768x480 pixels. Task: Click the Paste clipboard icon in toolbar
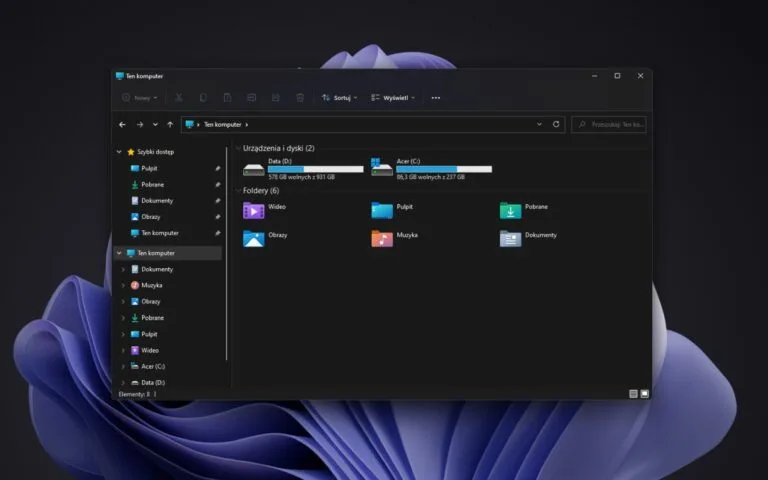point(227,98)
